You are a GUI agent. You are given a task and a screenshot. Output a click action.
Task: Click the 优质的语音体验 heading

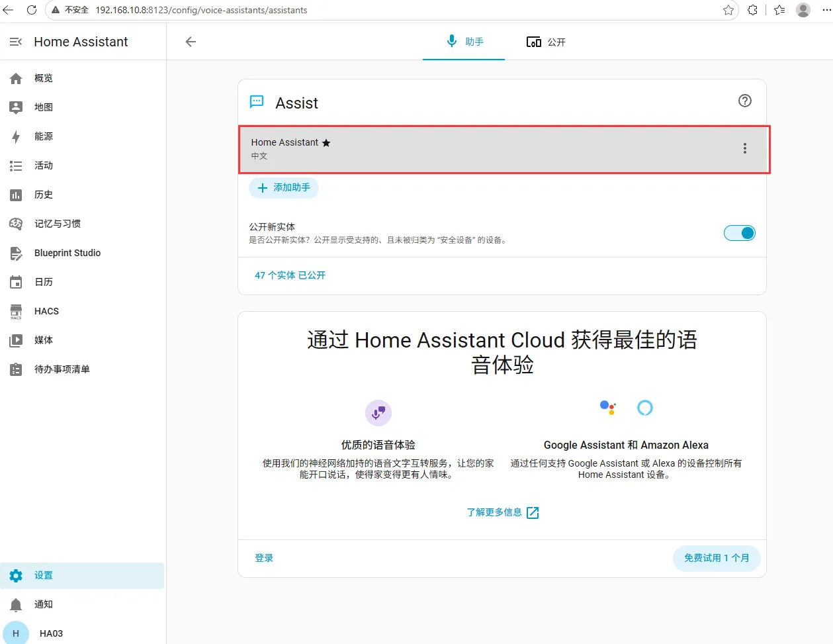click(378, 445)
